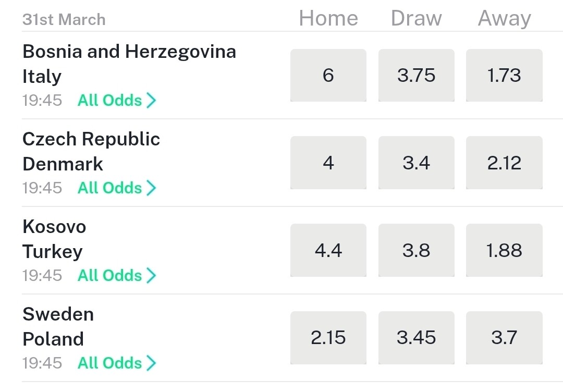
Task: Click the chevron arrow beside Kosovo match All Odds
Action: point(151,275)
